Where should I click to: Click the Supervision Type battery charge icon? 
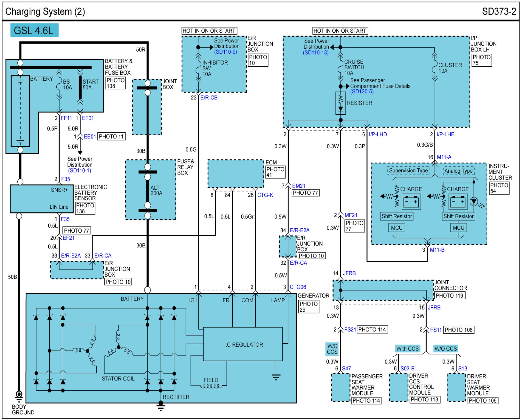[411, 202]
